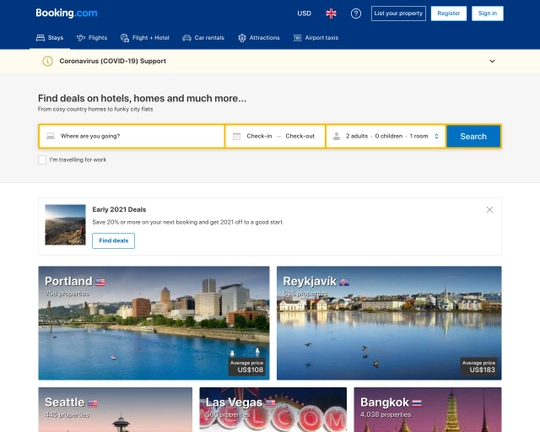This screenshot has height=432, width=540.
Task: Open the Attractions tab
Action: click(x=259, y=38)
